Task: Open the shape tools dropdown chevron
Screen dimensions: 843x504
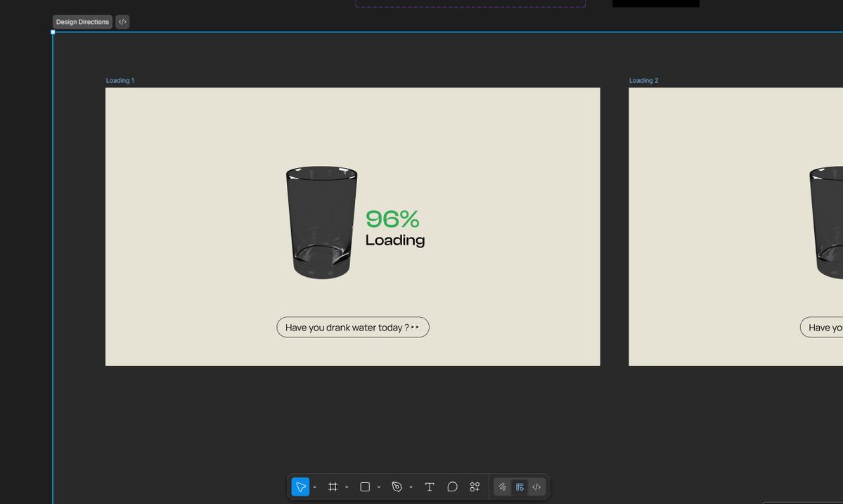Action: point(379,487)
